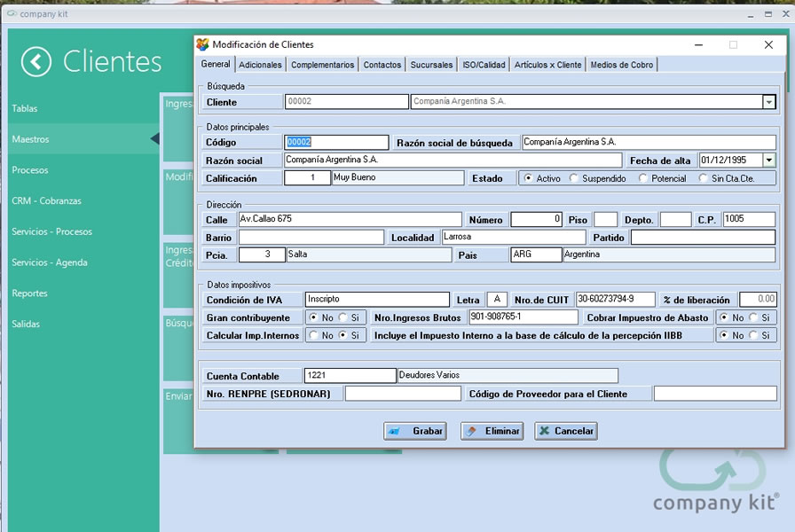Go back using the Clientes arrow icon
The width and height of the screenshot is (795, 532).
pos(36,62)
